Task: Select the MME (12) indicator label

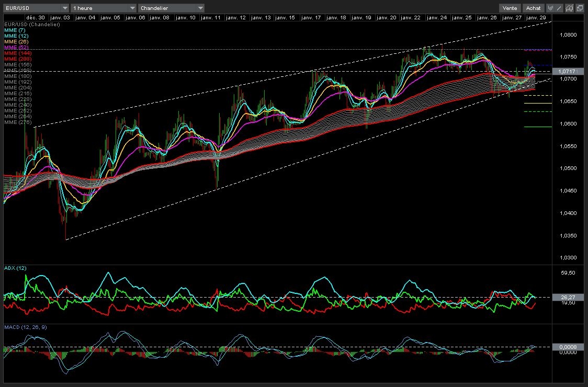Action: click(x=16, y=36)
